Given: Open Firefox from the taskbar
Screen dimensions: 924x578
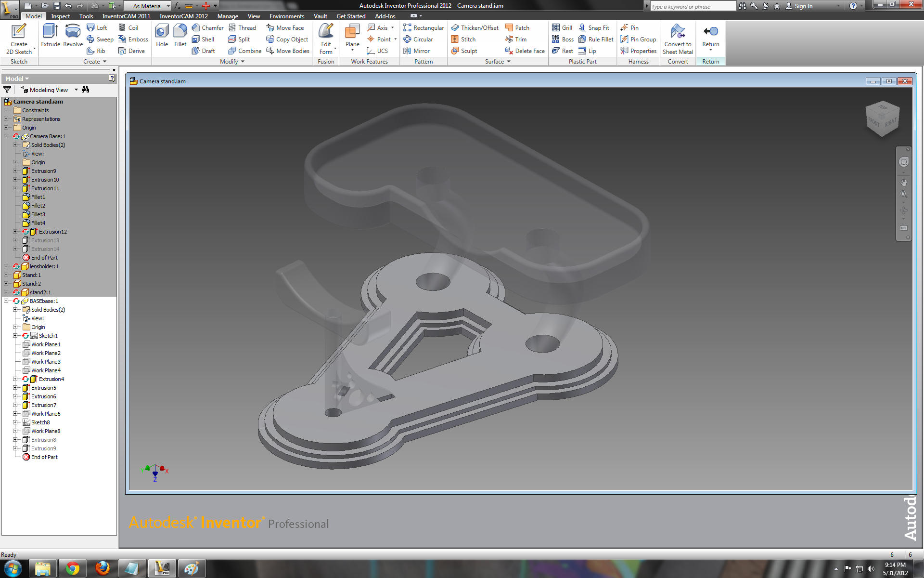Looking at the screenshot, I should point(102,569).
